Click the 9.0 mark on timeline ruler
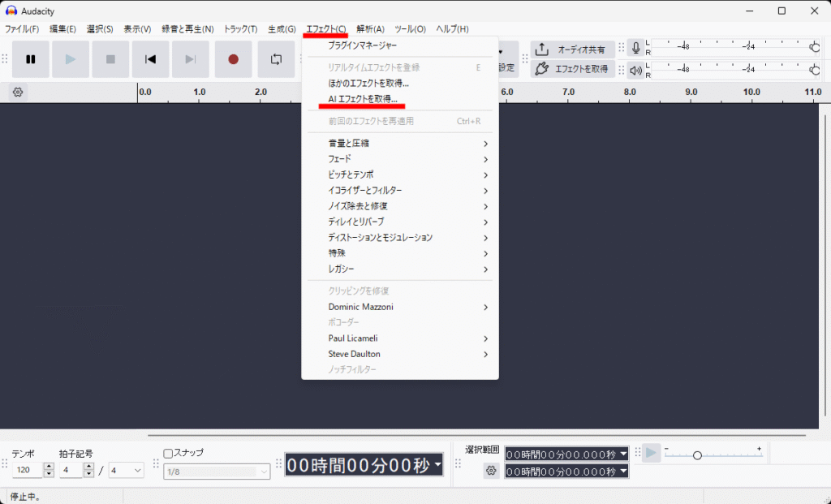Viewport: 831px width, 504px height. point(691,92)
